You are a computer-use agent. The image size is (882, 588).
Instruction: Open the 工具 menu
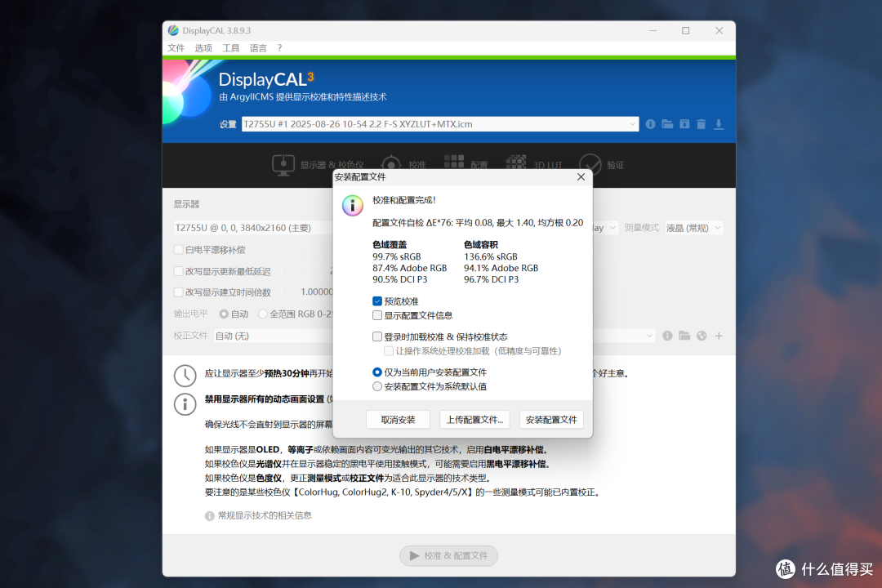(231, 48)
